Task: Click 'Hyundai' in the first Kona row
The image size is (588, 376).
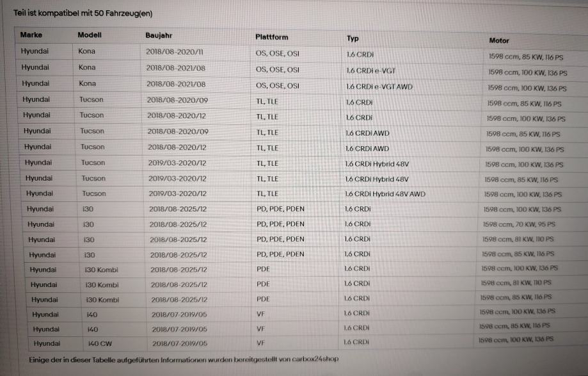Action: (35, 51)
